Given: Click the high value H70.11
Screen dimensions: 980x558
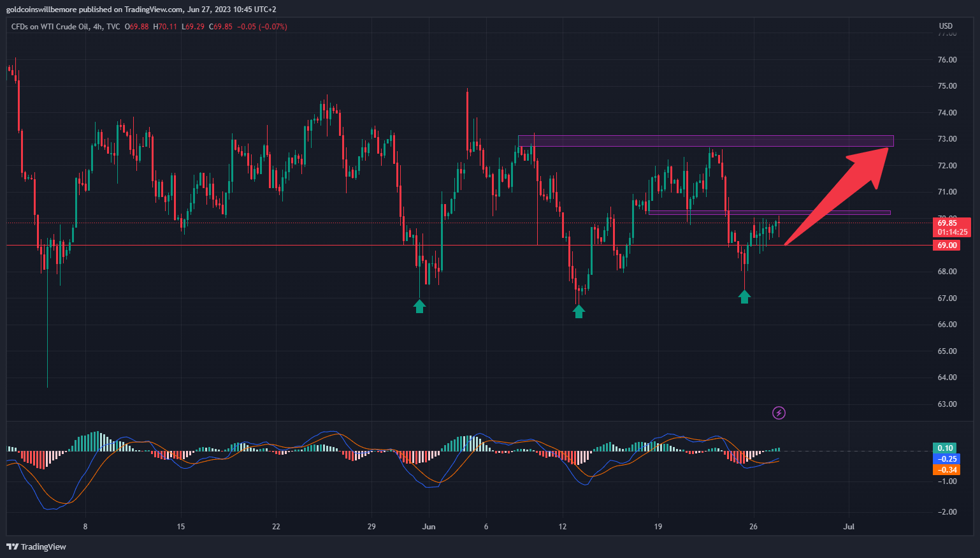Looking at the screenshot, I should click(x=165, y=27).
